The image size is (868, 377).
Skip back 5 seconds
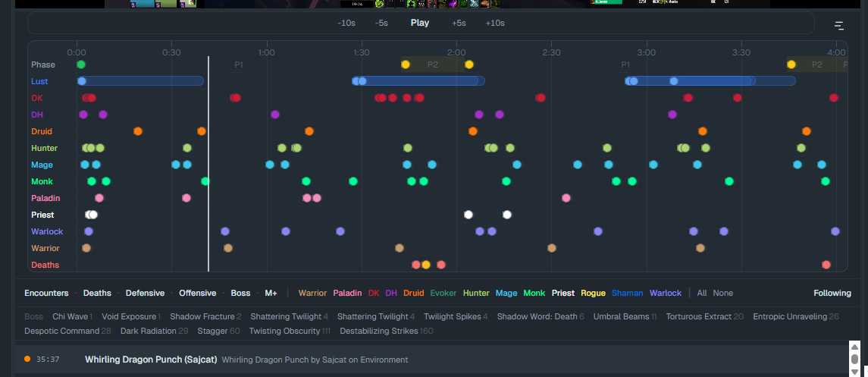click(x=381, y=24)
